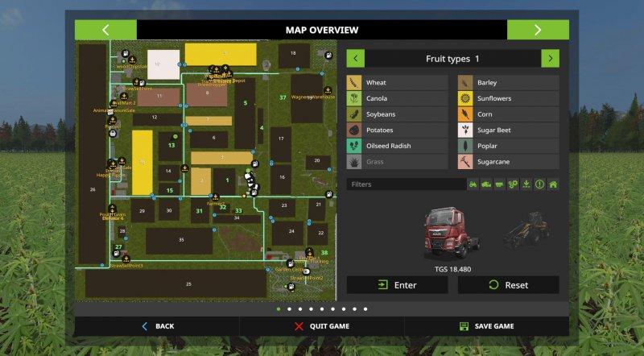Image resolution: width=644 pixels, height=356 pixels.
Task: Click field 18 at the map top
Action: point(294,56)
